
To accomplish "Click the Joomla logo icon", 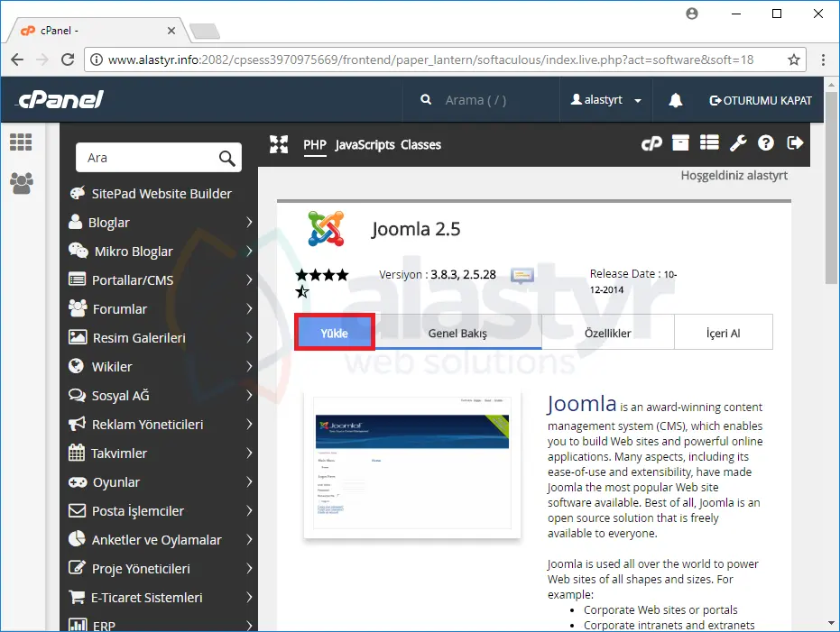I will click(x=326, y=228).
